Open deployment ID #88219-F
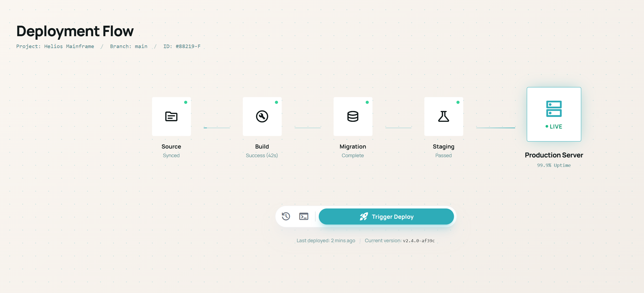 point(182,46)
